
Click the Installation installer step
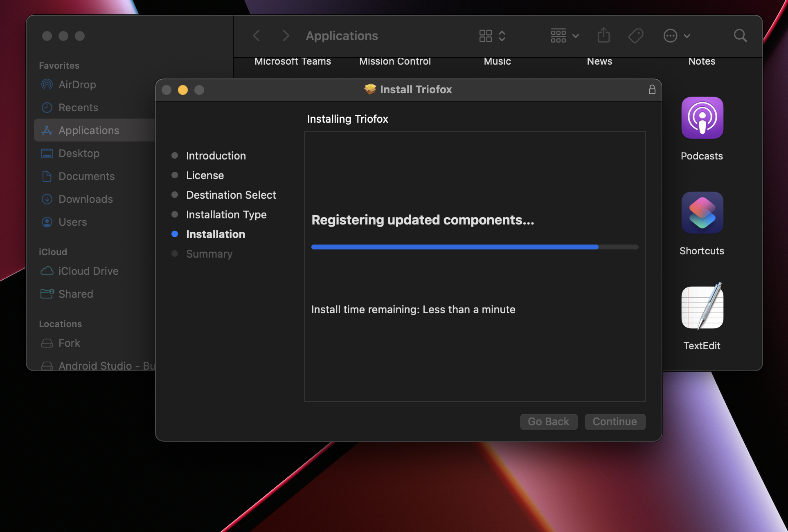[x=216, y=234]
